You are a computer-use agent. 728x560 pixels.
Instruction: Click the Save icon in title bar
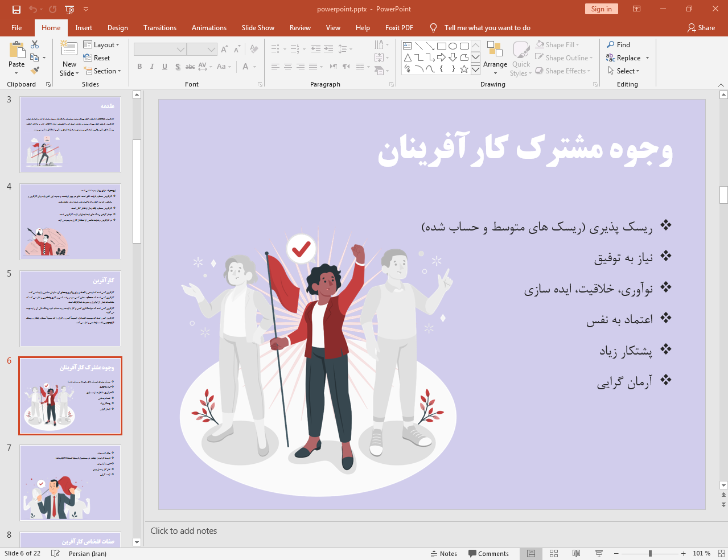coord(16,9)
